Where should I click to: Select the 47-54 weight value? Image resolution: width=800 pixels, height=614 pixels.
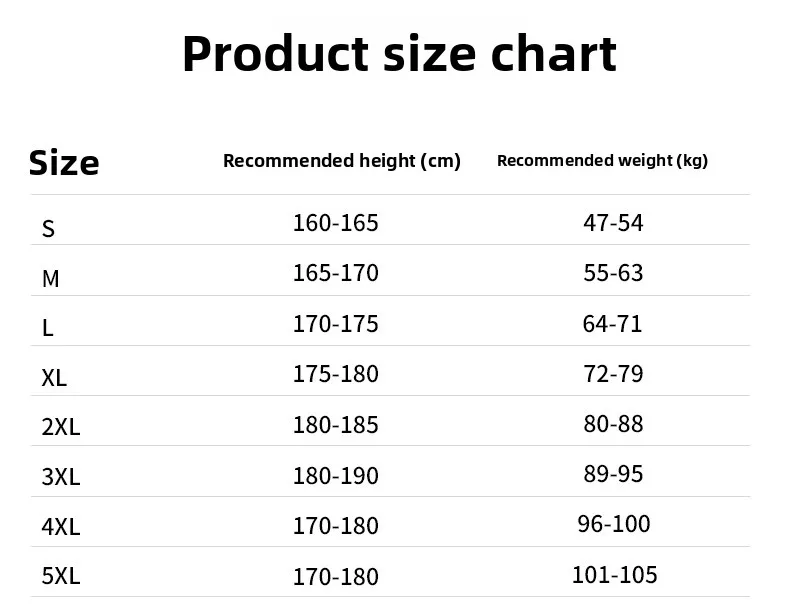(x=613, y=223)
